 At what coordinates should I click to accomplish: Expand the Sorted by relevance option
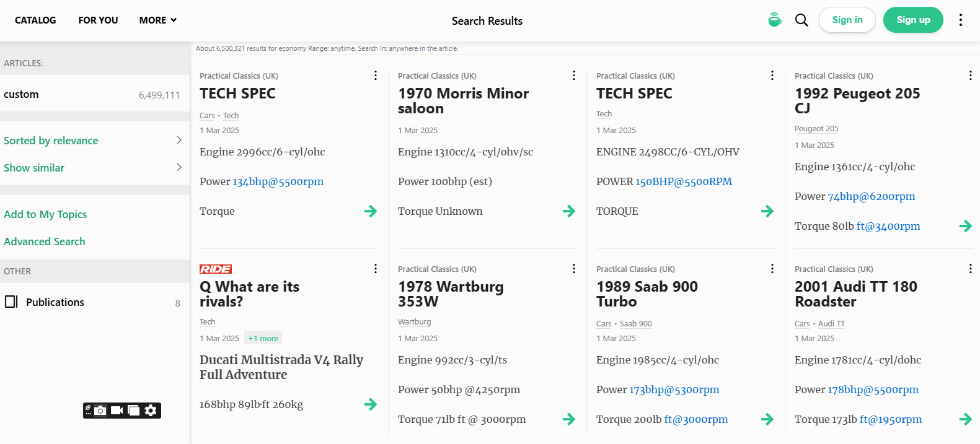tap(179, 140)
